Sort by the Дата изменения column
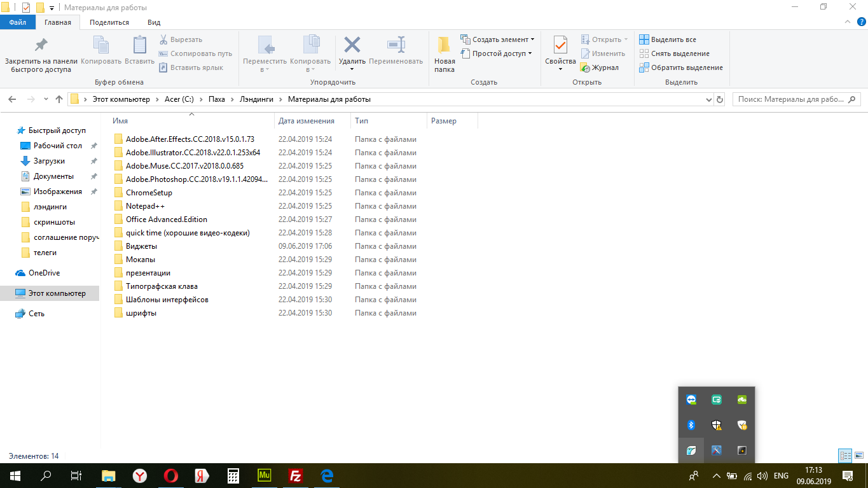The height and width of the screenshot is (488, 868). [312, 121]
